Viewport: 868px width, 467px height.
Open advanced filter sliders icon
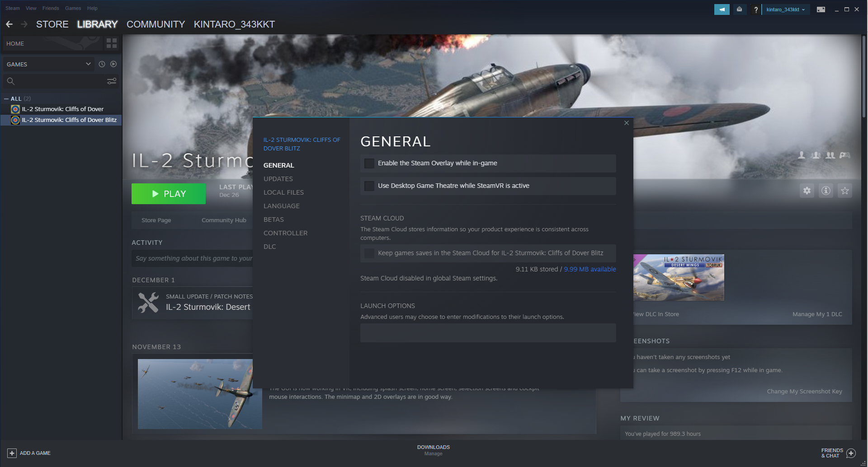[112, 81]
